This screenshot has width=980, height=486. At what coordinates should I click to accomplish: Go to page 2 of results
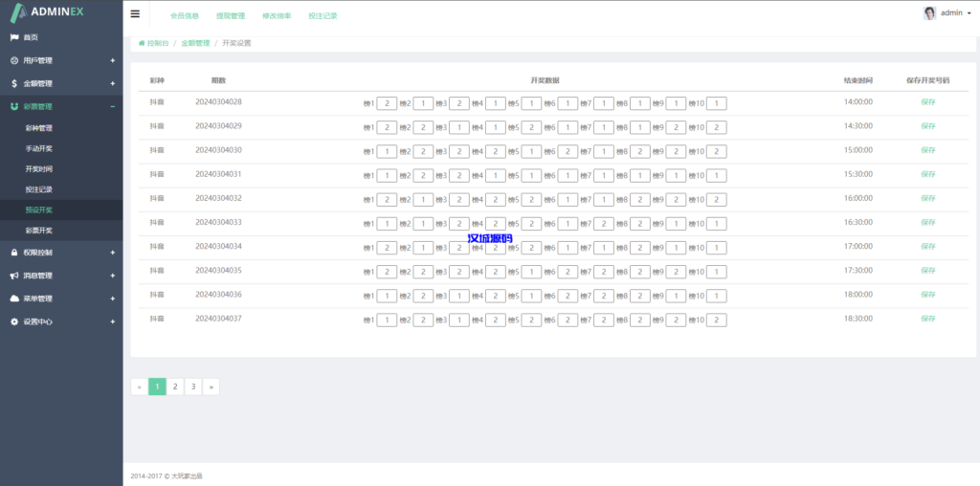[x=175, y=387]
